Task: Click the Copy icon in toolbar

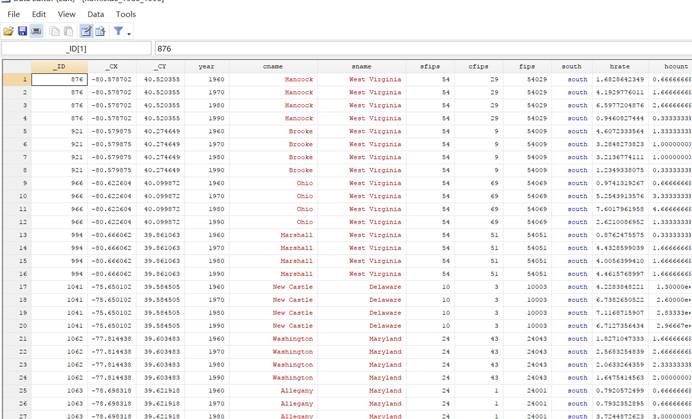Action: (55, 31)
